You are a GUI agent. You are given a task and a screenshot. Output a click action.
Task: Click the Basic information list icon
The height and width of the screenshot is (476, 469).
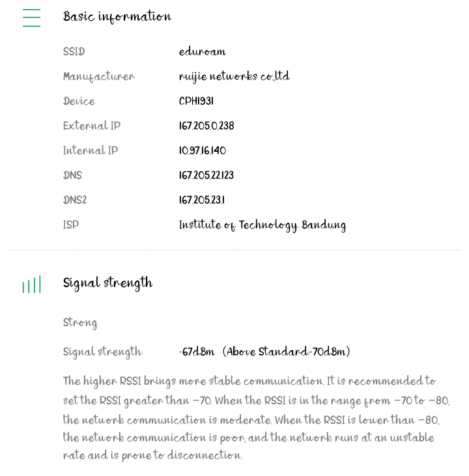tap(31, 18)
